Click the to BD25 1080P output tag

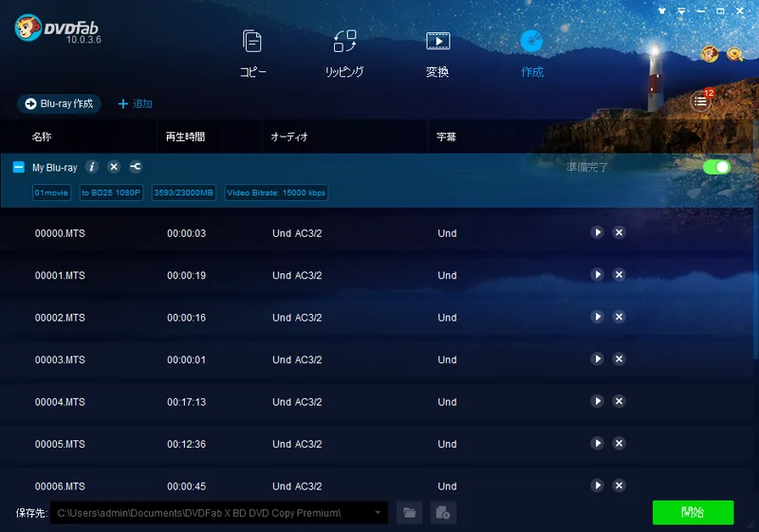click(x=111, y=193)
